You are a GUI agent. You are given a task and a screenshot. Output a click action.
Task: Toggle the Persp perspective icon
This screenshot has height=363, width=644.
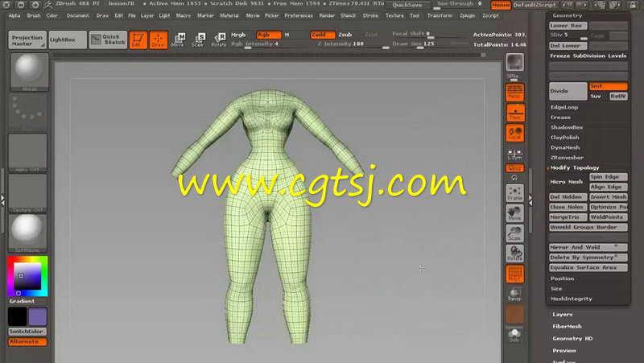point(514,92)
